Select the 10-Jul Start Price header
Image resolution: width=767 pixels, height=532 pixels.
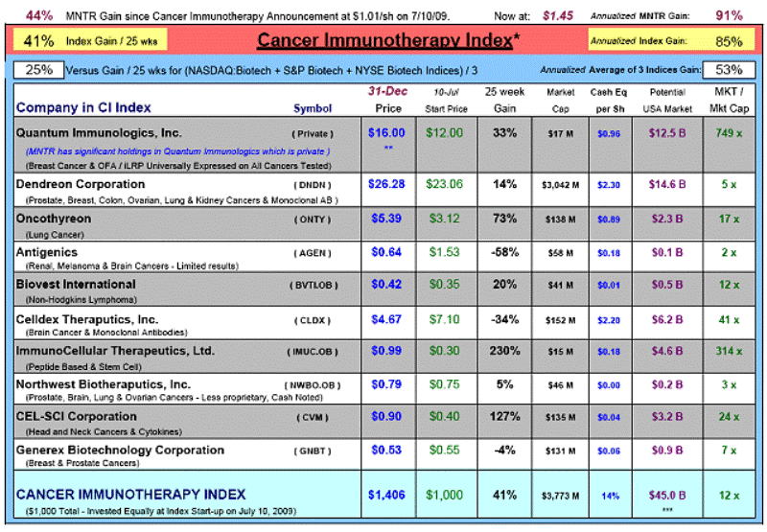tap(446, 101)
